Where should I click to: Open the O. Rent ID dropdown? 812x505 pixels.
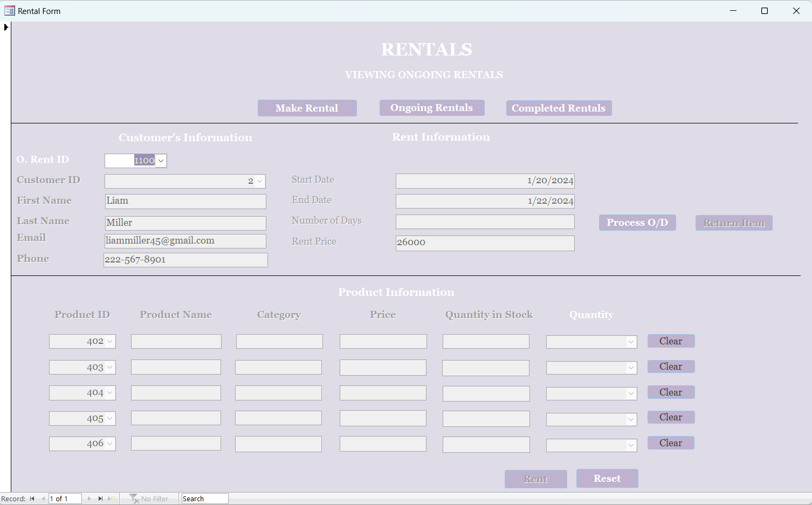tap(161, 161)
